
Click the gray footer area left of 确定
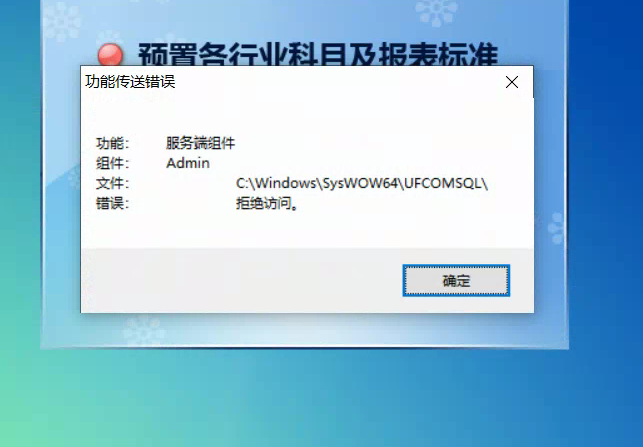242,281
